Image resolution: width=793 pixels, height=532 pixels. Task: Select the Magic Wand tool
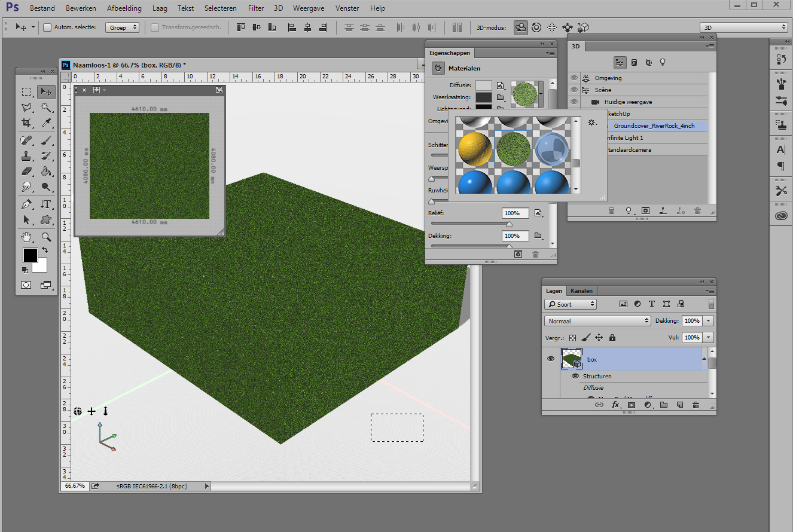pos(46,107)
